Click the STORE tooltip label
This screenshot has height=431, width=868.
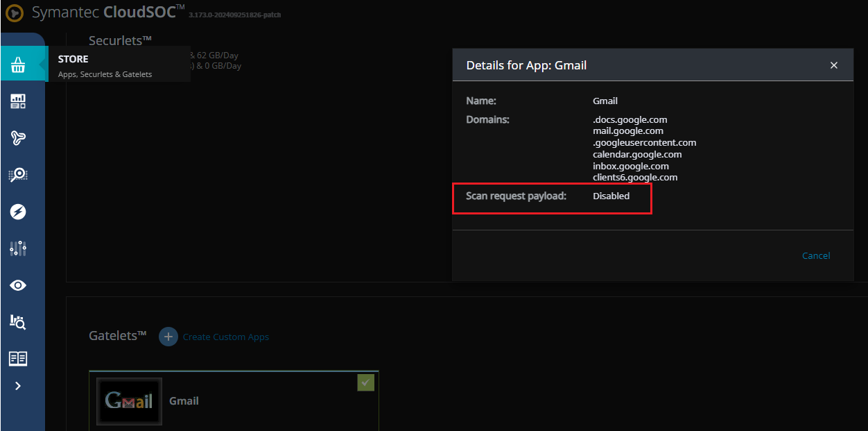[x=73, y=59]
